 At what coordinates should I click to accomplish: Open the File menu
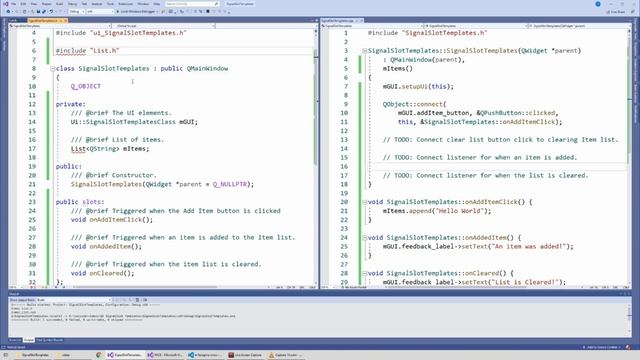[13, 4]
